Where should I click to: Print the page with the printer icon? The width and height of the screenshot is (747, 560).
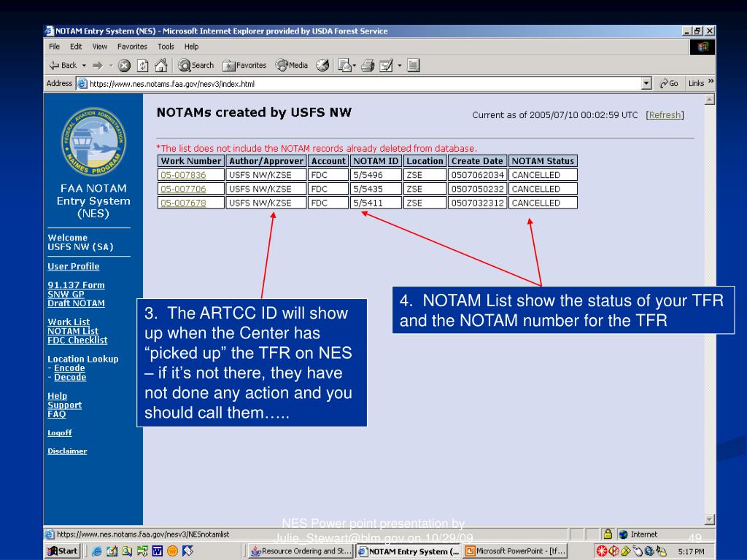368,65
